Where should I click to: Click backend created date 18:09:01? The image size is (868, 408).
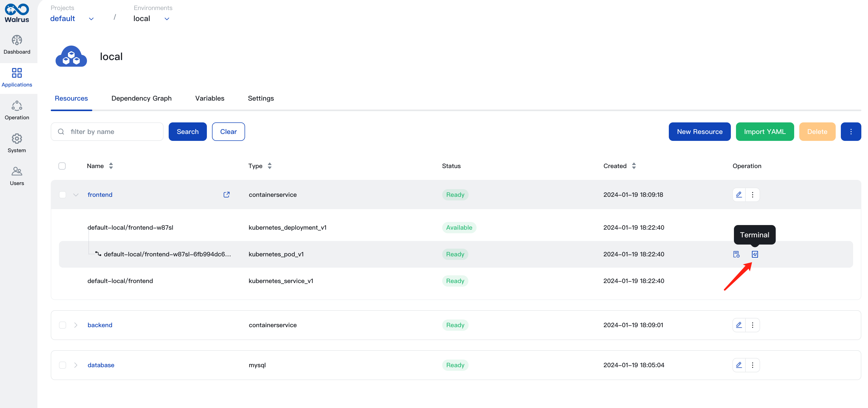pyautogui.click(x=633, y=325)
